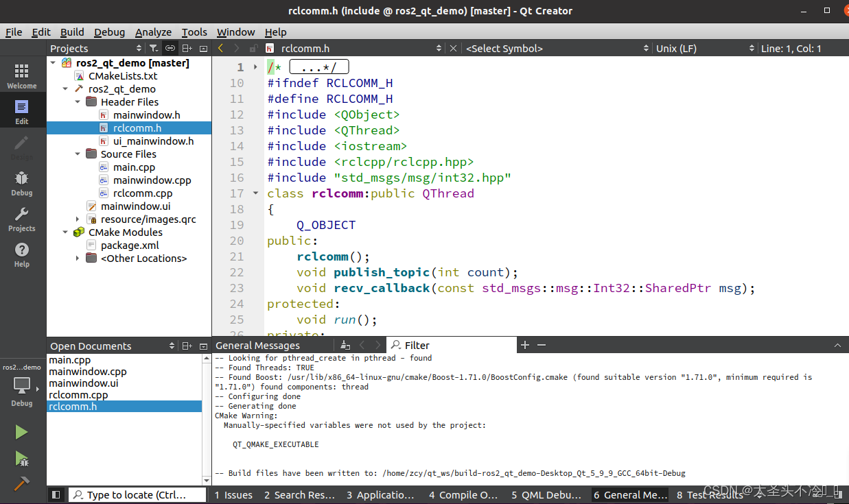Select CMakeLists.txt in project tree

(x=123, y=76)
